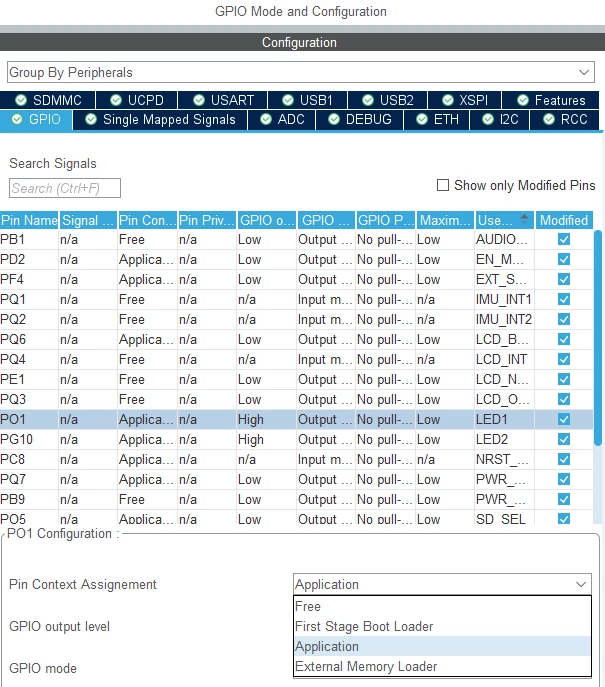Switch to the RCC tab
The width and height of the screenshot is (605, 687).
(565, 120)
